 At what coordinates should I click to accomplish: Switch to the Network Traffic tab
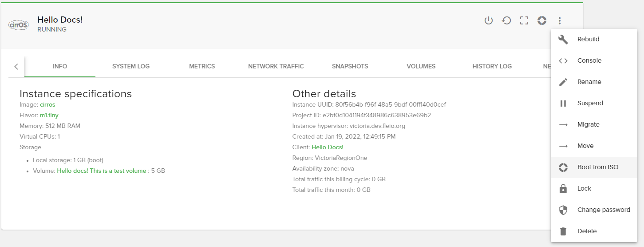(x=276, y=66)
